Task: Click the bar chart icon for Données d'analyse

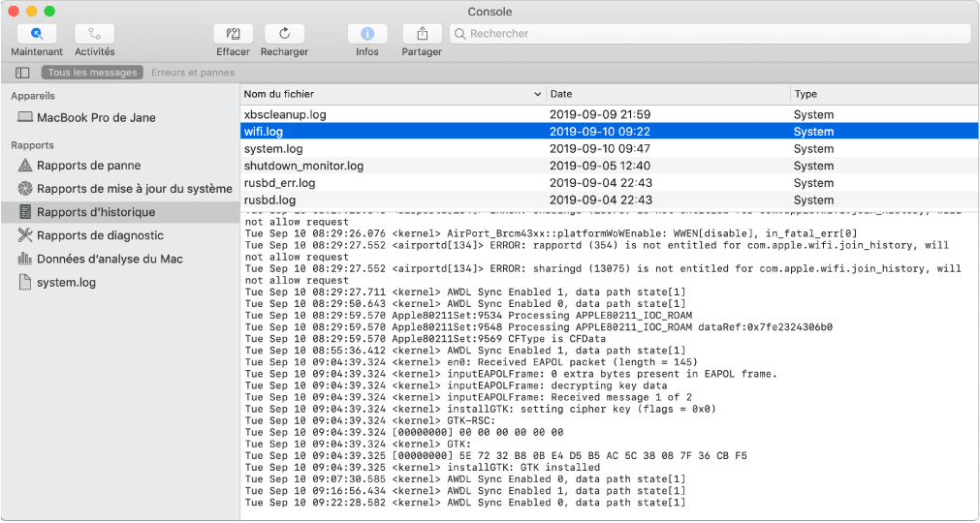Action: (25, 259)
